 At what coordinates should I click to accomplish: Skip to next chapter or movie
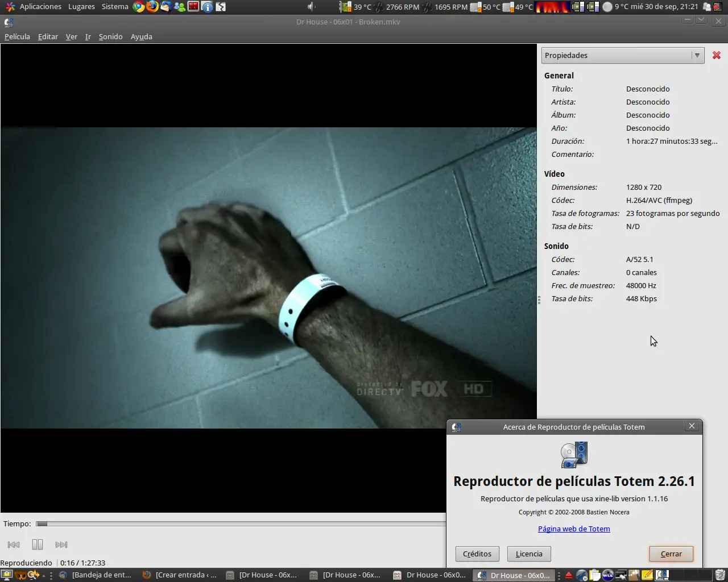point(61,544)
